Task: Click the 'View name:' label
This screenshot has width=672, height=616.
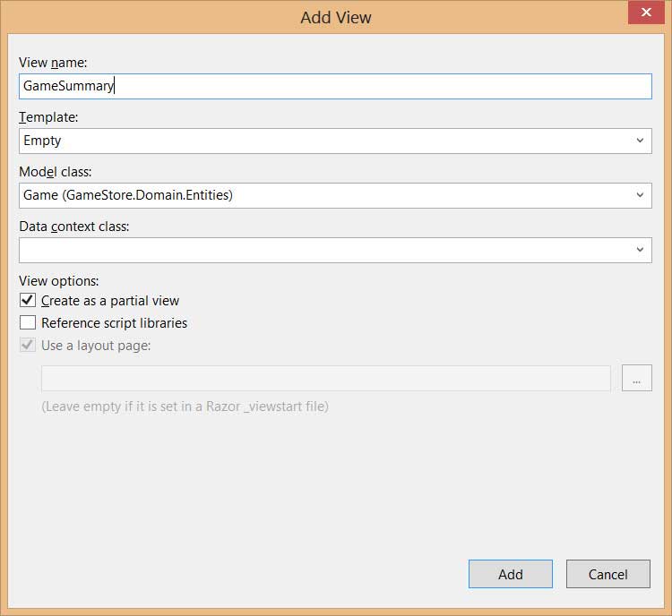Action: (x=53, y=63)
